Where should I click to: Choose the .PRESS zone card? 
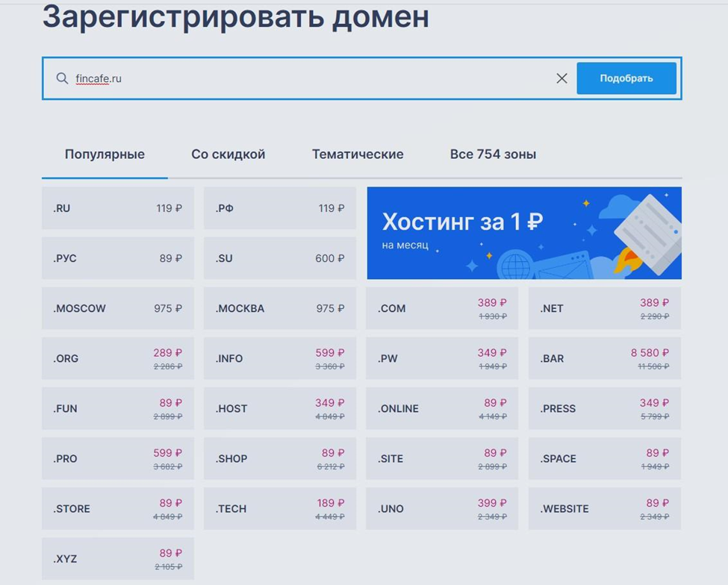point(605,409)
